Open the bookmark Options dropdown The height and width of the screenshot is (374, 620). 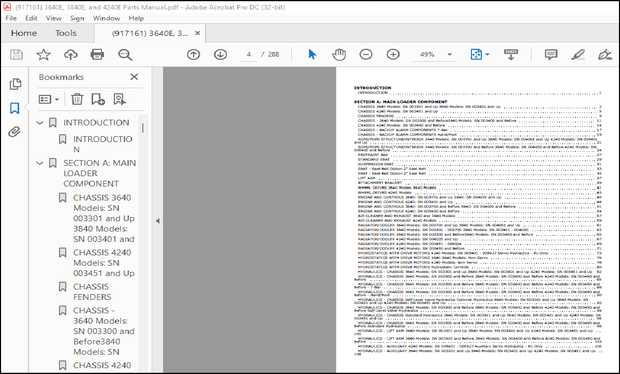pyautogui.click(x=49, y=99)
